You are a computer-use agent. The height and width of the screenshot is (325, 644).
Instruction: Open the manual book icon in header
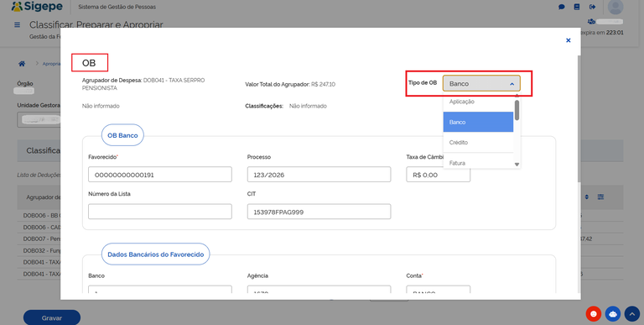[x=577, y=7]
